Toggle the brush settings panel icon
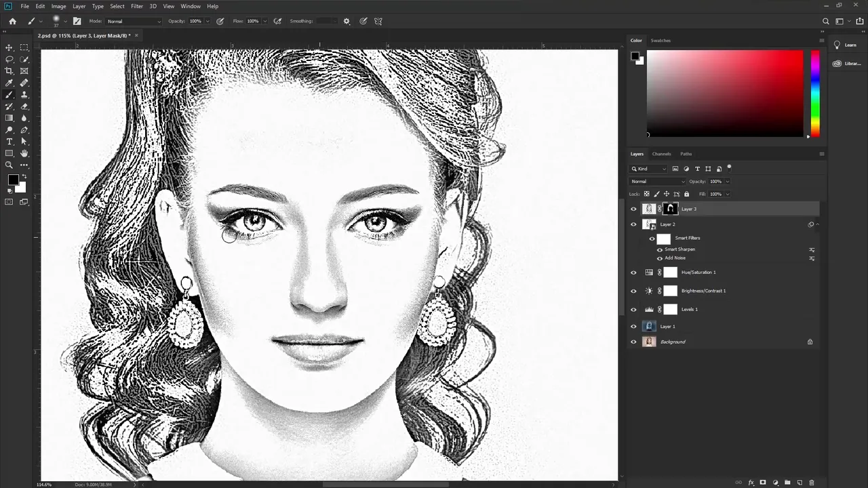Screen dimensions: 868x488 pos(77,21)
